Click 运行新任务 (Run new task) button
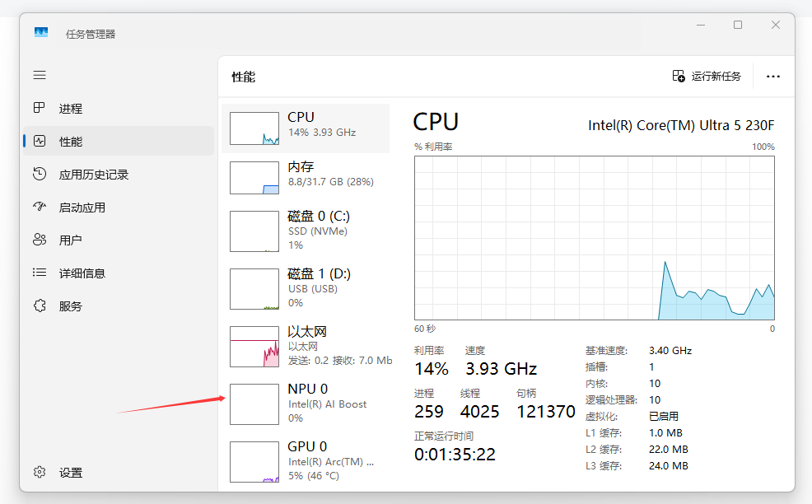Image resolution: width=812 pixels, height=504 pixels. point(707,76)
